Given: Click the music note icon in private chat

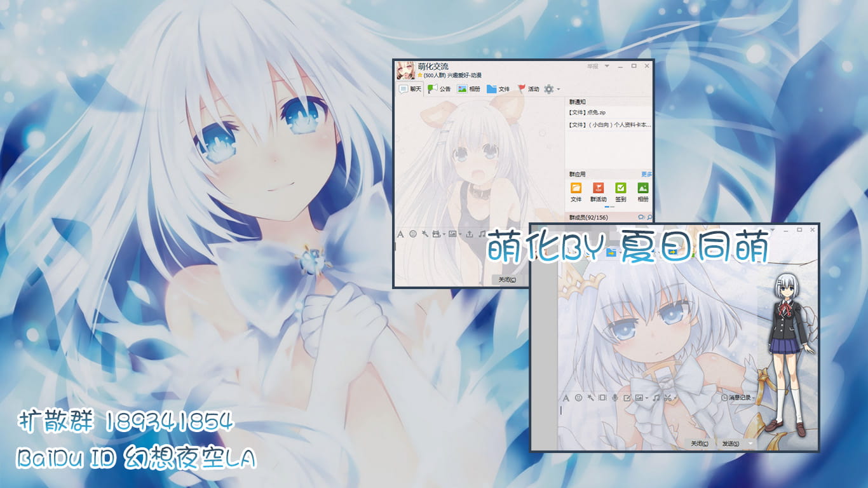Looking at the screenshot, I should pyautogui.click(x=656, y=398).
